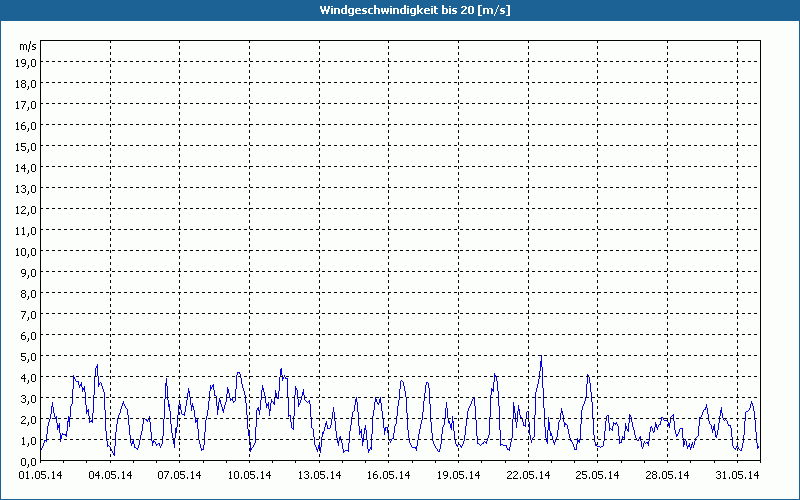This screenshot has height=500, width=800.
Task: Click the 13,0 y-axis label
Action: (x=26, y=189)
